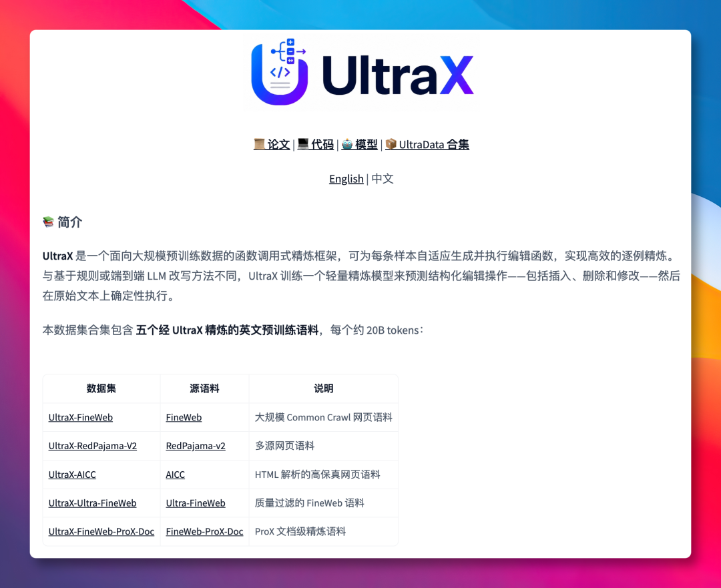Open the UltraX-AICC dataset link

[72, 475]
